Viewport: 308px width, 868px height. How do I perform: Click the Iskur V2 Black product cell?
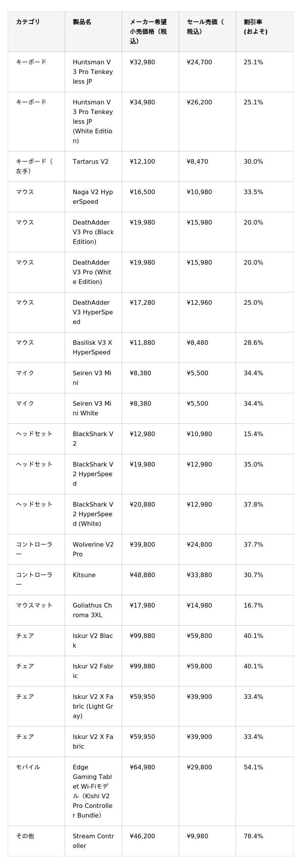click(x=93, y=641)
